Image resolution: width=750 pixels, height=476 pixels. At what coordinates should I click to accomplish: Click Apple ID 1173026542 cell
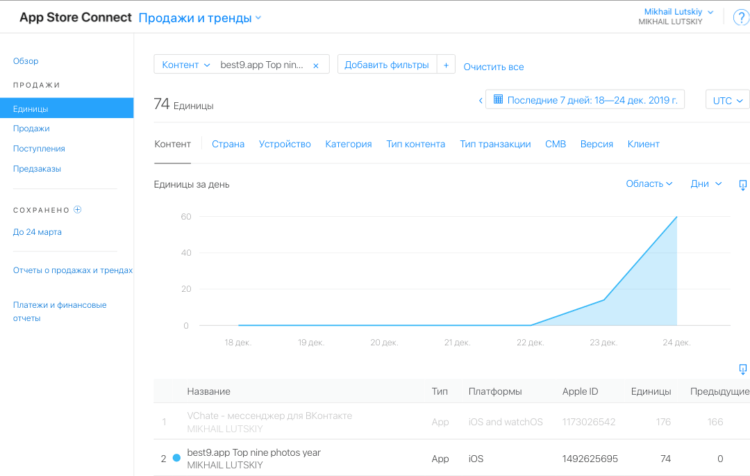point(589,422)
